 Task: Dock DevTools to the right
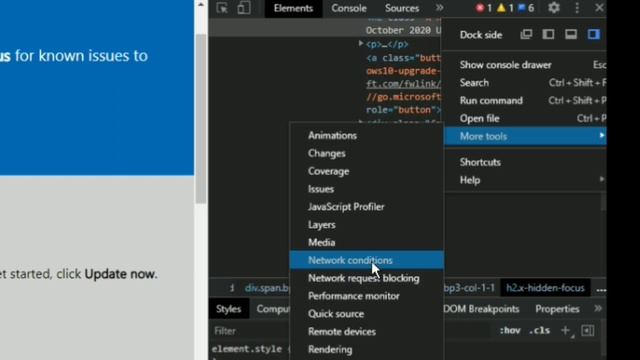pos(593,34)
